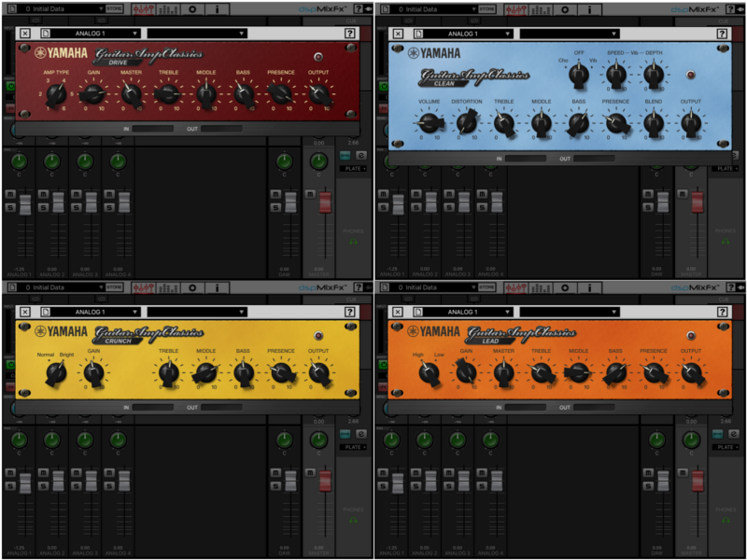Click meter view icon in Clean amp window
This screenshot has height=560, width=747.
541,9
